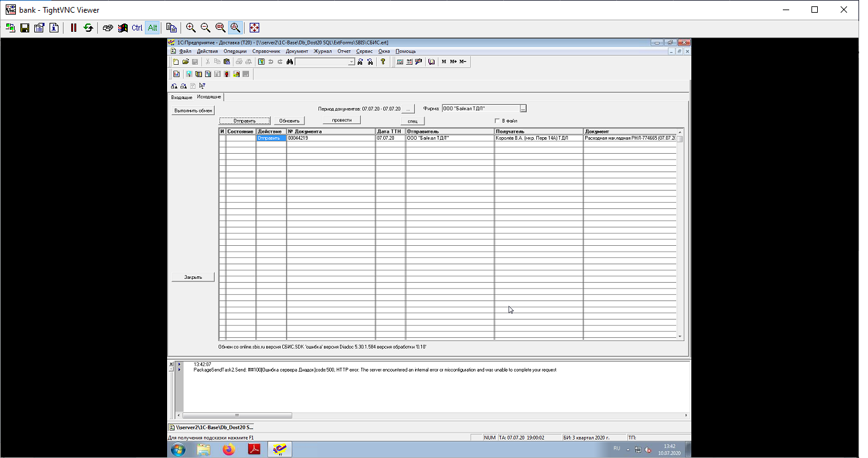868x458 pixels.
Task: Zoom in the VNC view
Action: [x=191, y=28]
